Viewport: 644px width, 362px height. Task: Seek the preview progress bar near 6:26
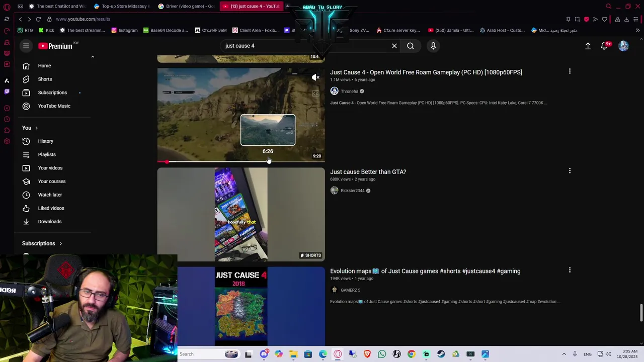click(x=268, y=161)
